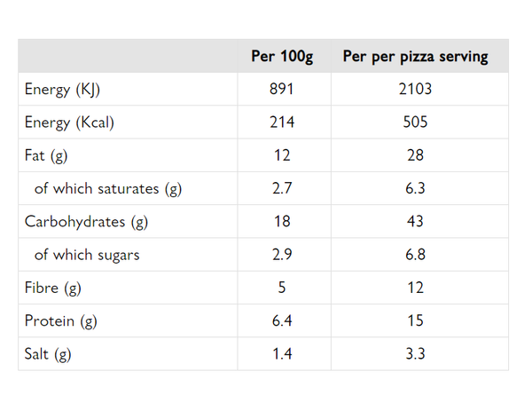The image size is (532, 403).
Task: Click the 'Fat (g)' row label
Action: click(46, 155)
